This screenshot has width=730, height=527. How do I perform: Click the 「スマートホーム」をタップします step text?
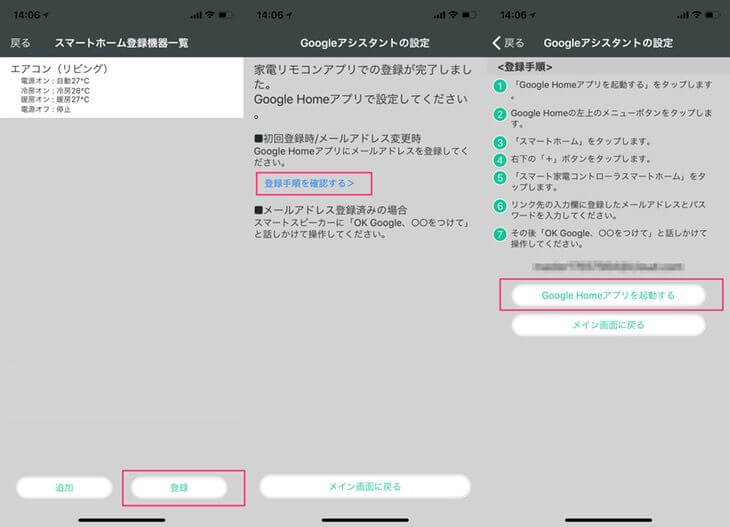click(x=581, y=142)
